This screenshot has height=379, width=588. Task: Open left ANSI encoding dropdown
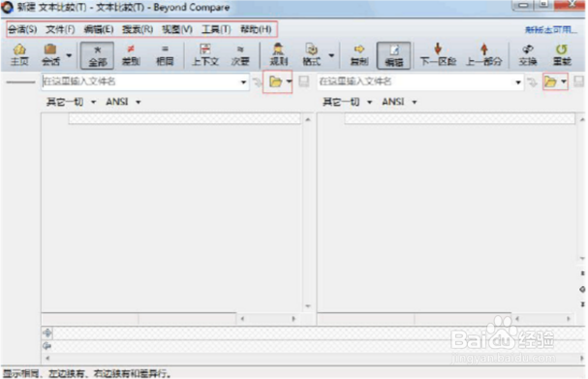(x=123, y=102)
